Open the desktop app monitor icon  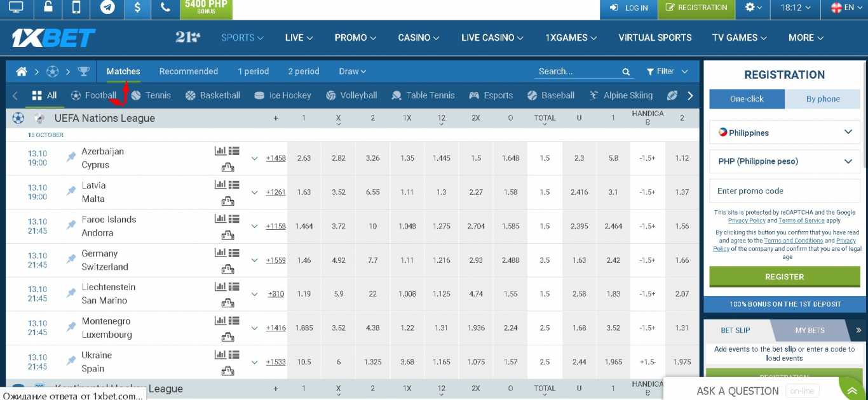click(16, 8)
